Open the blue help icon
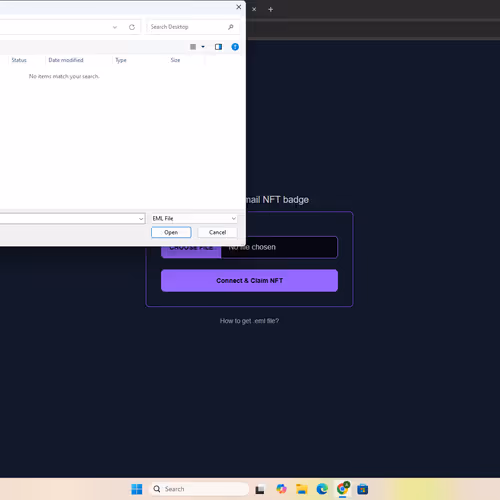 coord(235,47)
